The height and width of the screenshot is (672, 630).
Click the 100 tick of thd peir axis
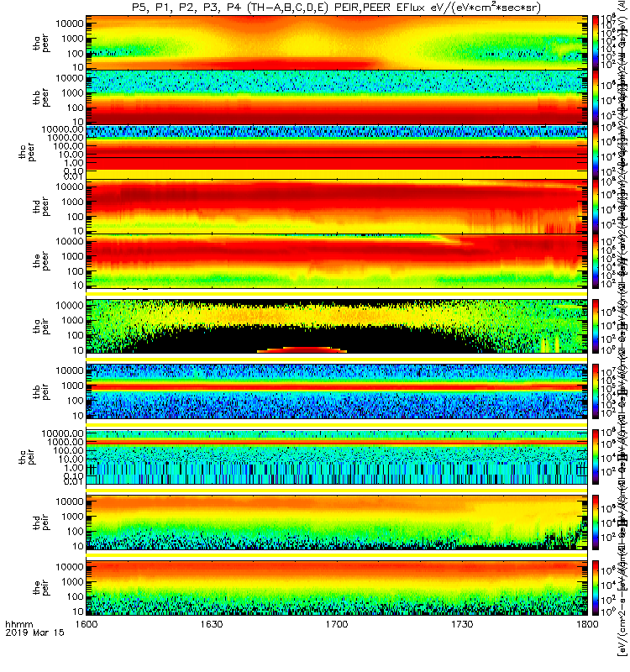(x=76, y=532)
